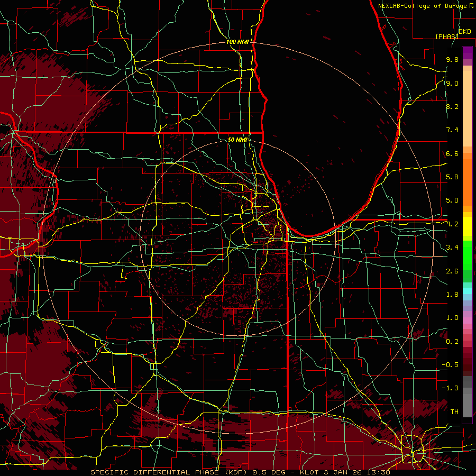Click the -0.5 legend value

point(450,365)
